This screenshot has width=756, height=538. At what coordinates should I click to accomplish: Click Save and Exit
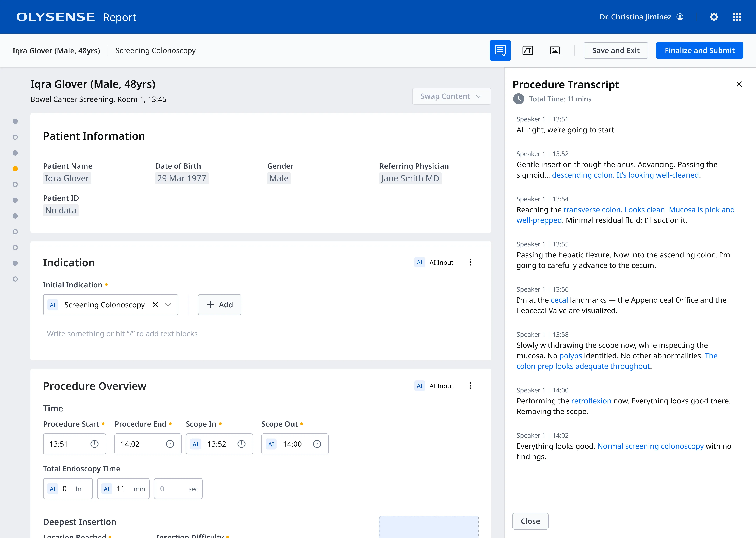[616, 50]
